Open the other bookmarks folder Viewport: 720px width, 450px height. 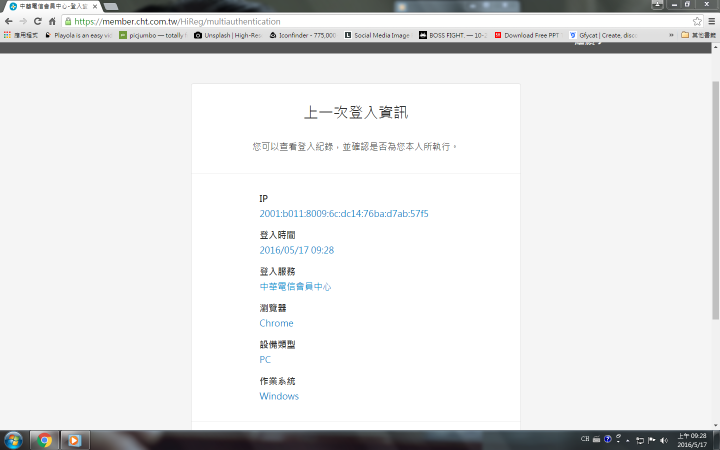click(x=698, y=35)
